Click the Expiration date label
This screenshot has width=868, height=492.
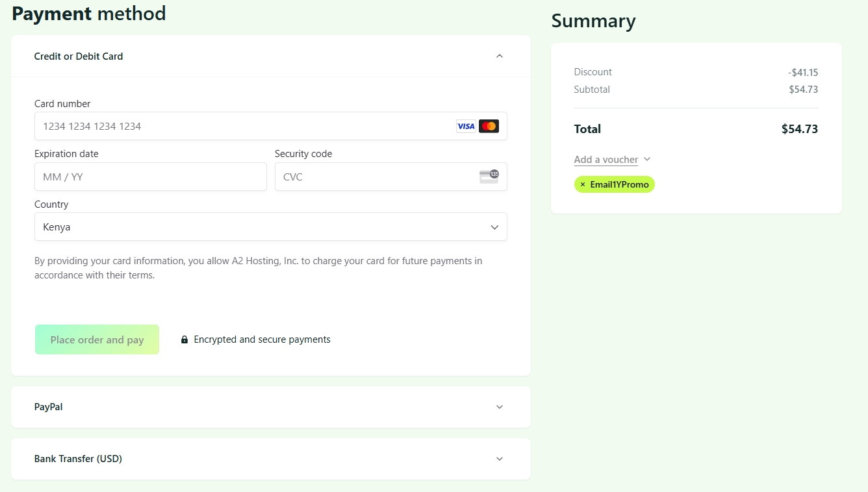point(66,154)
